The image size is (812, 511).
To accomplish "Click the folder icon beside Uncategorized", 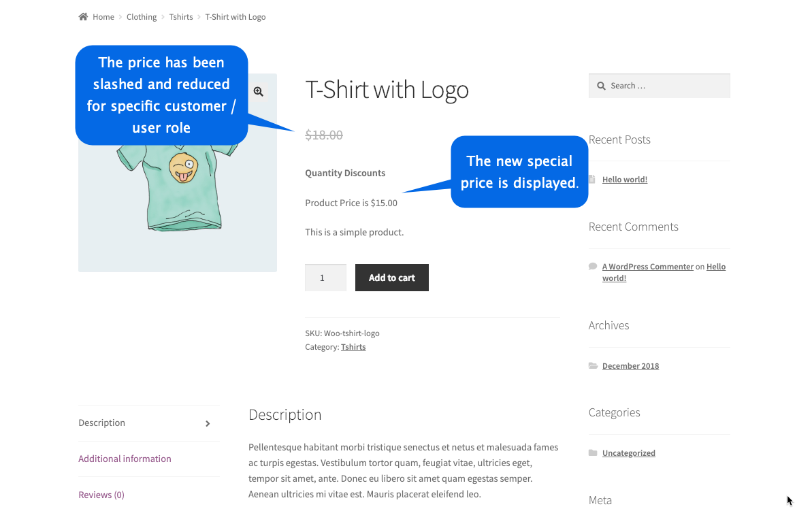I will 593,453.
